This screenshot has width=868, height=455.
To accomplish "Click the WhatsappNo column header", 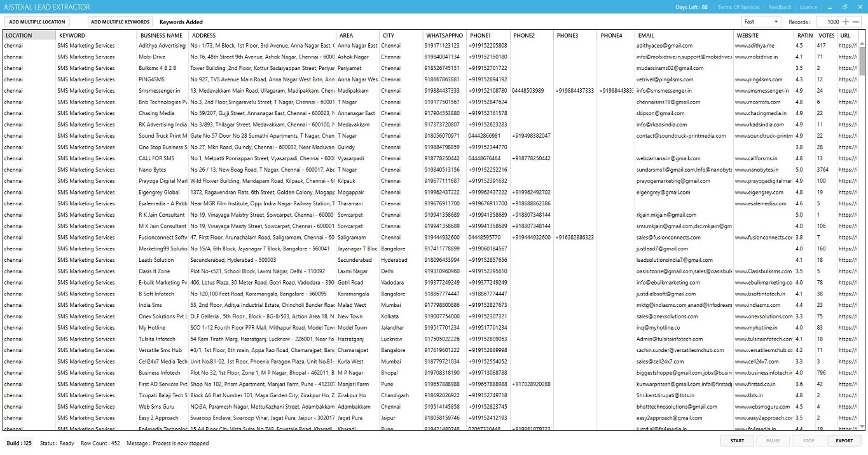I will click(444, 36).
